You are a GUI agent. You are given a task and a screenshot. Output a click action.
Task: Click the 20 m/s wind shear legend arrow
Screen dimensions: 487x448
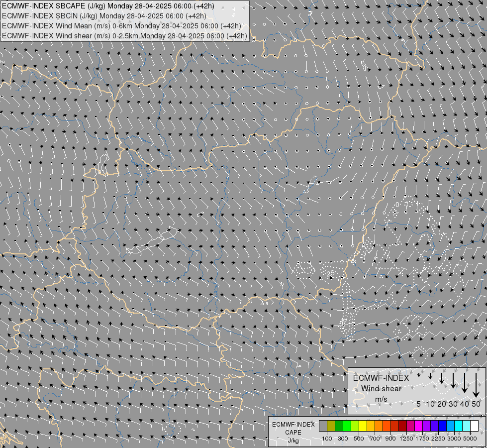tap(442, 378)
